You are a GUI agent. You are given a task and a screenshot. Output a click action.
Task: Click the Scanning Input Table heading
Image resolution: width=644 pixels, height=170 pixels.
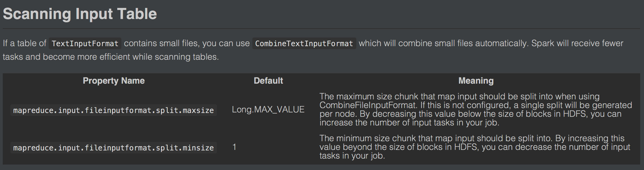[80, 14]
